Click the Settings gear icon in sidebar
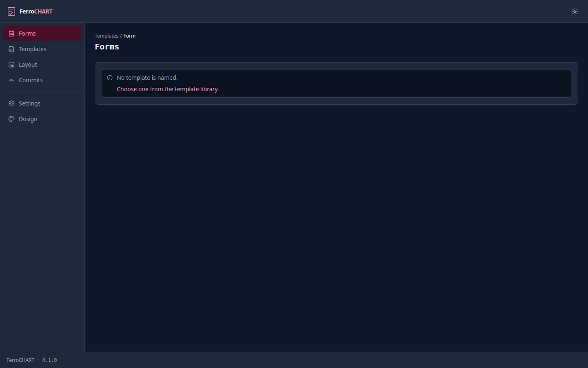Screen dimensions: 588x368 [11, 103]
